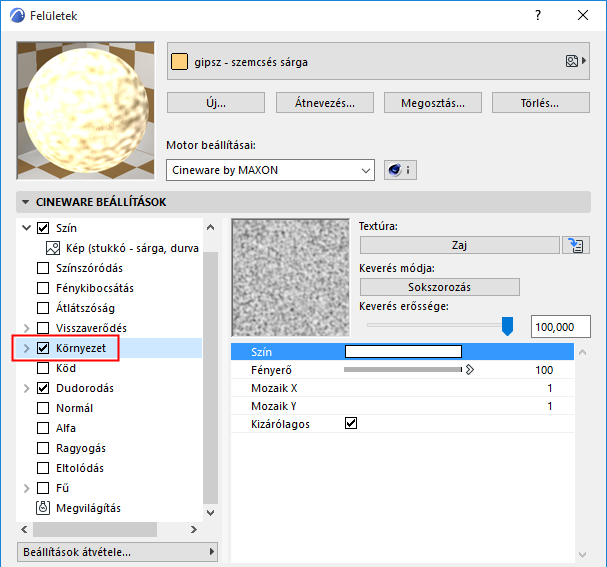Enable the Normál checkbox
The image size is (607, 567).
(x=43, y=408)
